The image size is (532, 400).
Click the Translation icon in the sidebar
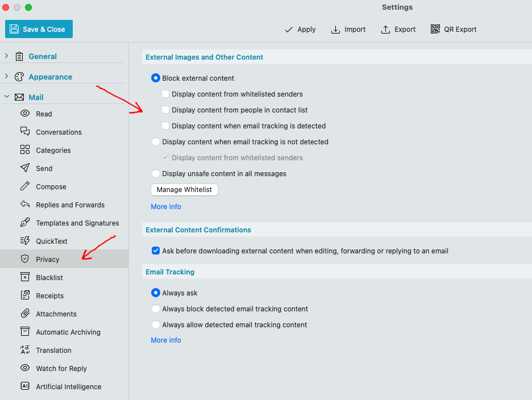pyautogui.click(x=25, y=350)
